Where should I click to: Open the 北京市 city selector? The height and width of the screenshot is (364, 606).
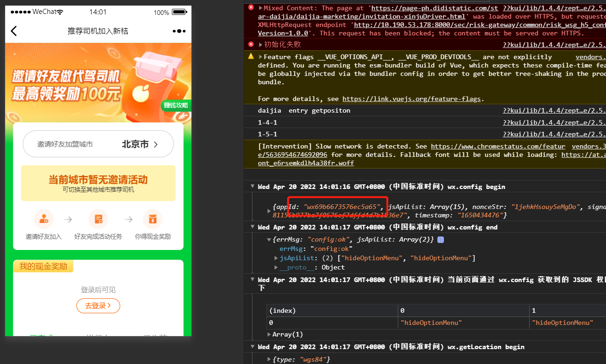[x=140, y=144]
